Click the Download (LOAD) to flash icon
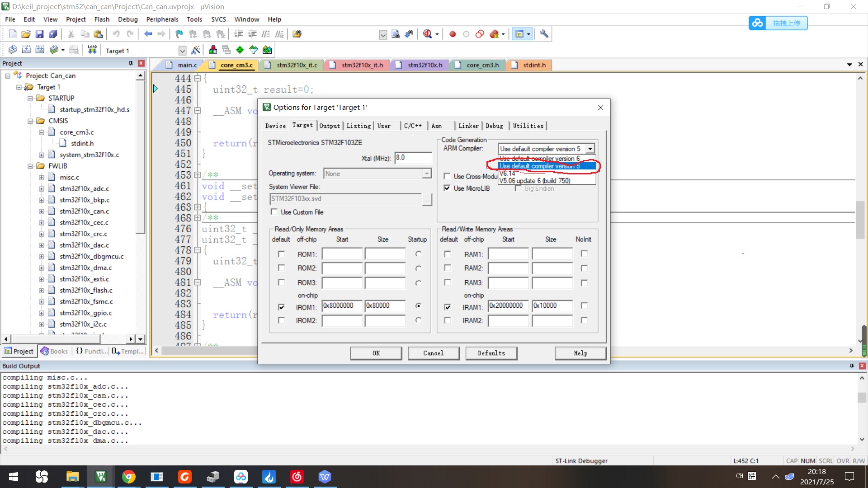868x488 pixels. pos(92,50)
